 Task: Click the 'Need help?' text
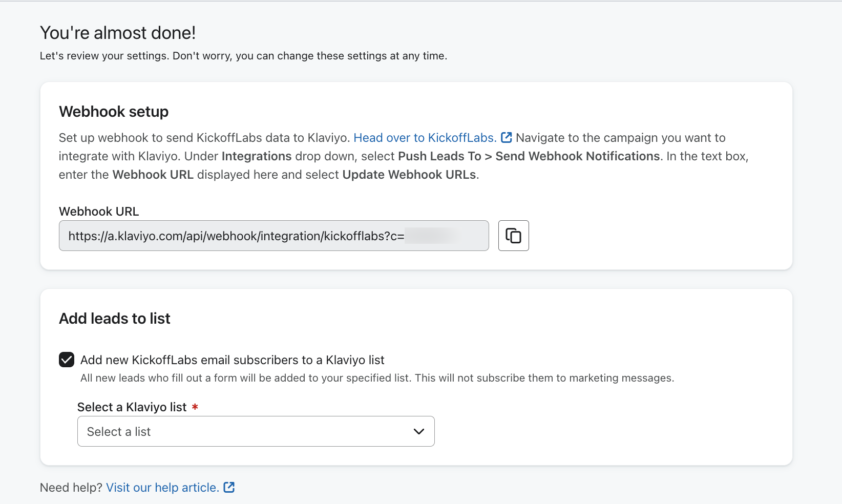[x=71, y=488]
